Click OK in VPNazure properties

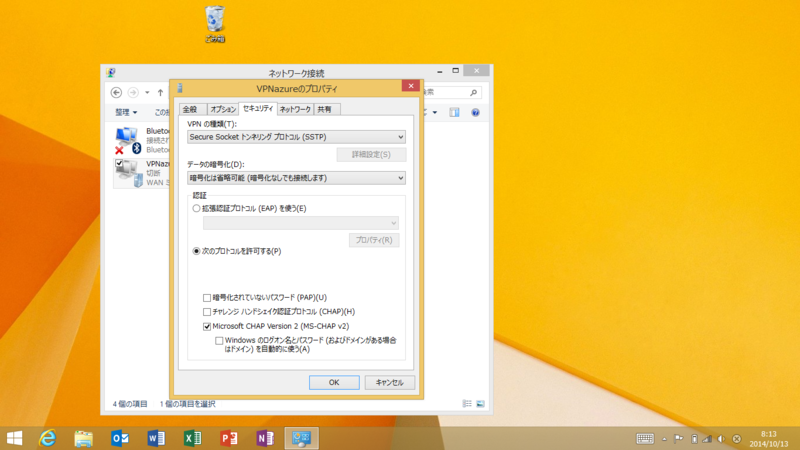334,382
